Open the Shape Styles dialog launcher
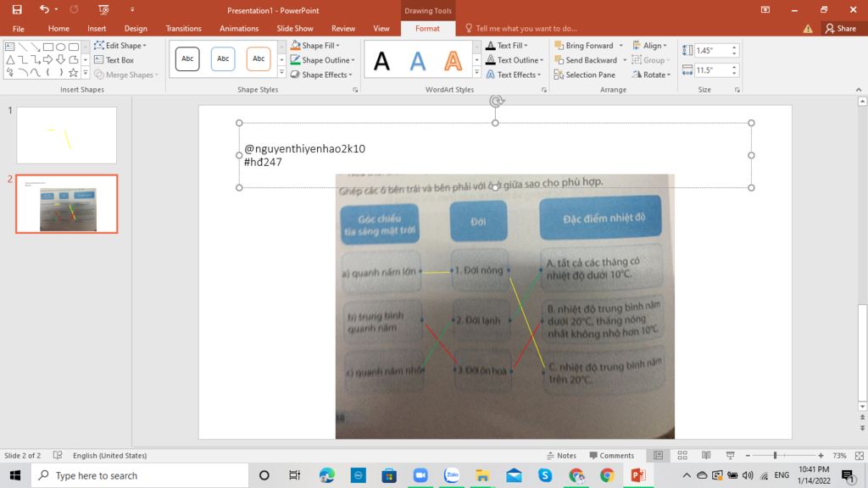The image size is (868, 488). tap(355, 90)
